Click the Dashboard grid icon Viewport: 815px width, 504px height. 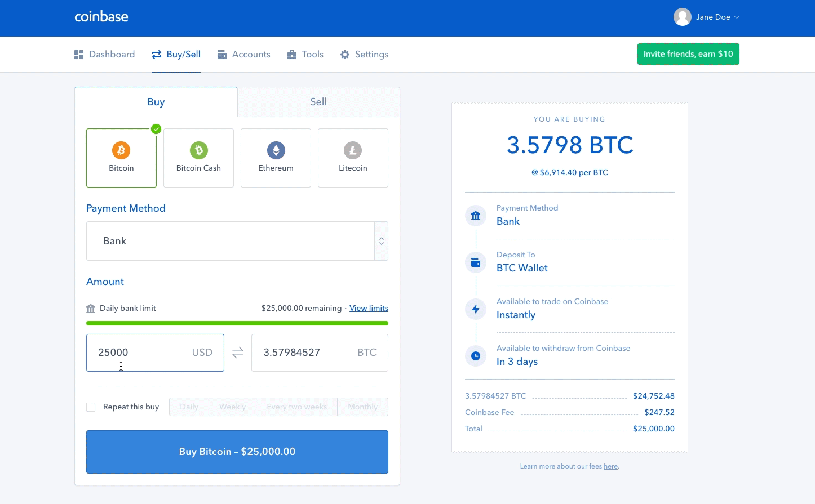tap(79, 55)
